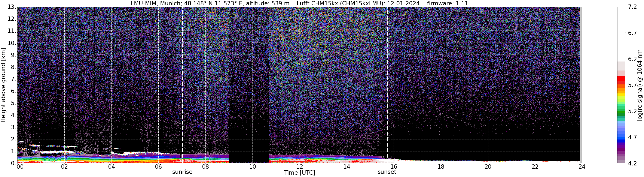Pick the bright red band in the colorbar
The image size is (644, 177).
[x=621, y=78]
